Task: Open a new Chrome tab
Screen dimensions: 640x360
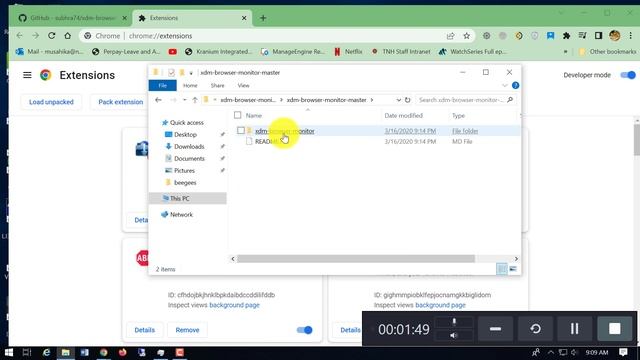Action: coord(263,18)
